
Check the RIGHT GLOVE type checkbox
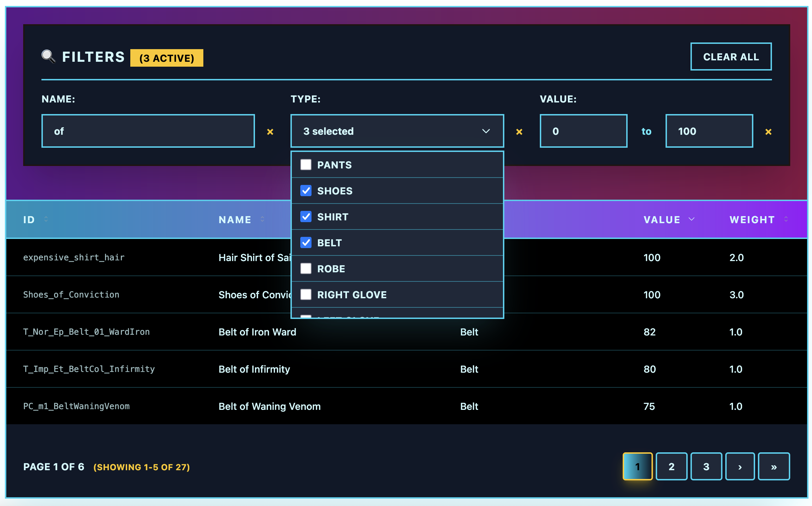(x=306, y=294)
